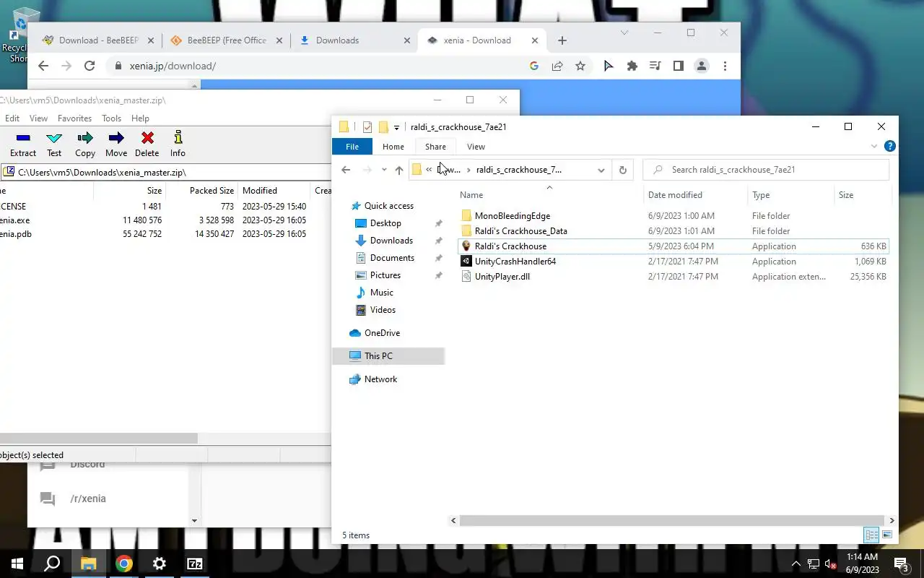
Task: Click the Explorer help question mark icon
Action: [x=890, y=146]
